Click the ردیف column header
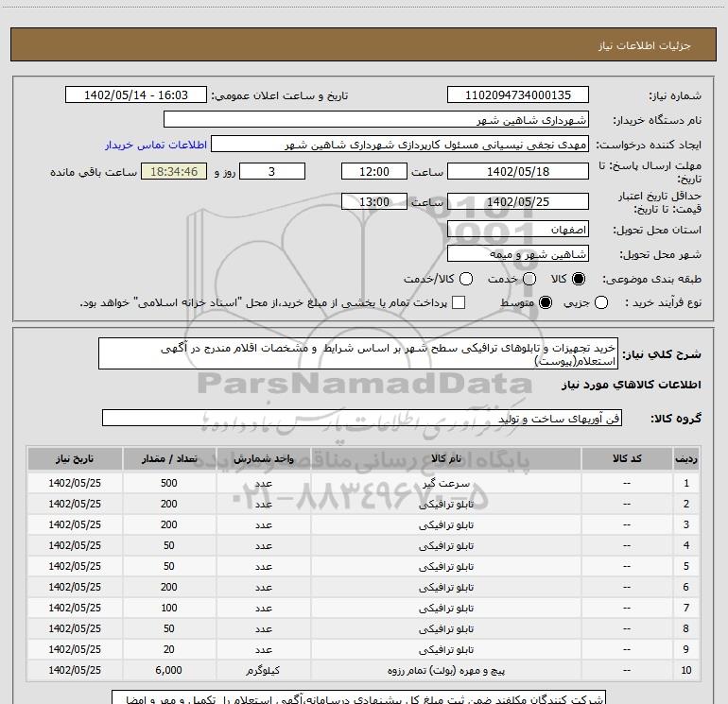This screenshot has width=728, height=704. point(686,459)
